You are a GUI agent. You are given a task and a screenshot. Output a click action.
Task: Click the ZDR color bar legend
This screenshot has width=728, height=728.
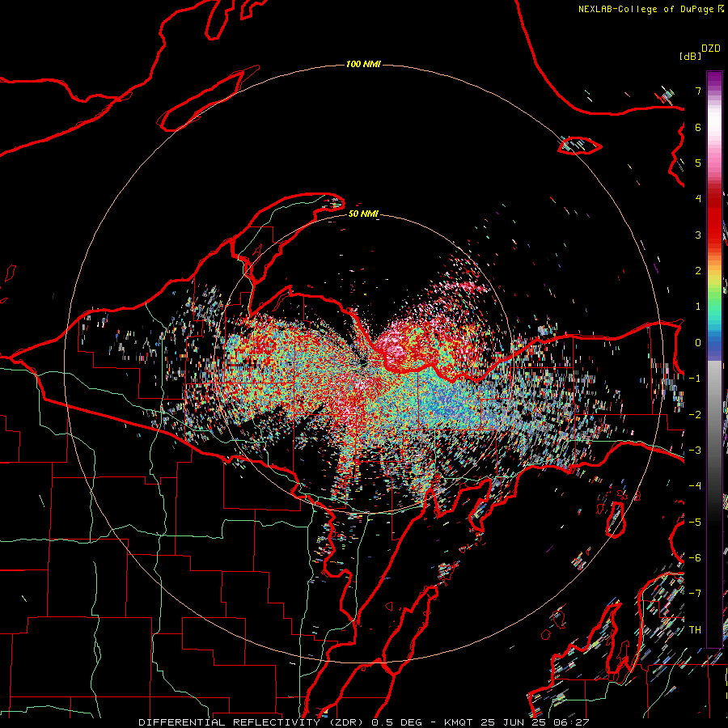(x=714, y=359)
